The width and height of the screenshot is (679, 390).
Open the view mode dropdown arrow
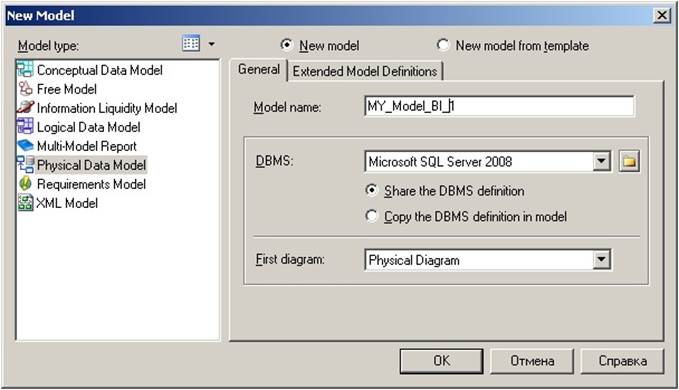[x=211, y=44]
